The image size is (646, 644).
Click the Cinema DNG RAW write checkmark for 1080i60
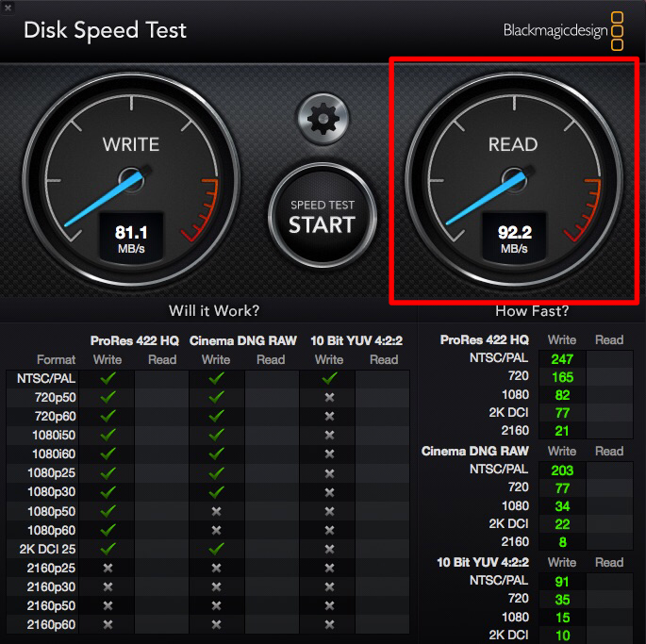coord(216,454)
